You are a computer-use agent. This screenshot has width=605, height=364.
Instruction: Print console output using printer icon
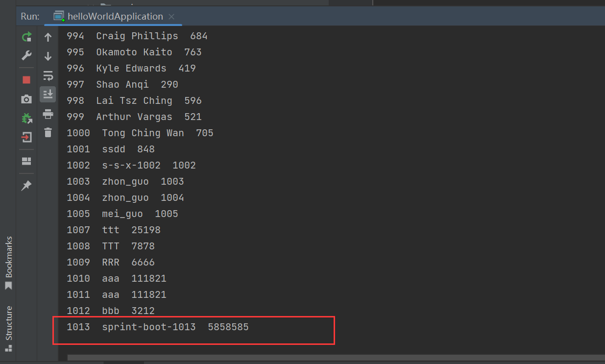click(48, 114)
